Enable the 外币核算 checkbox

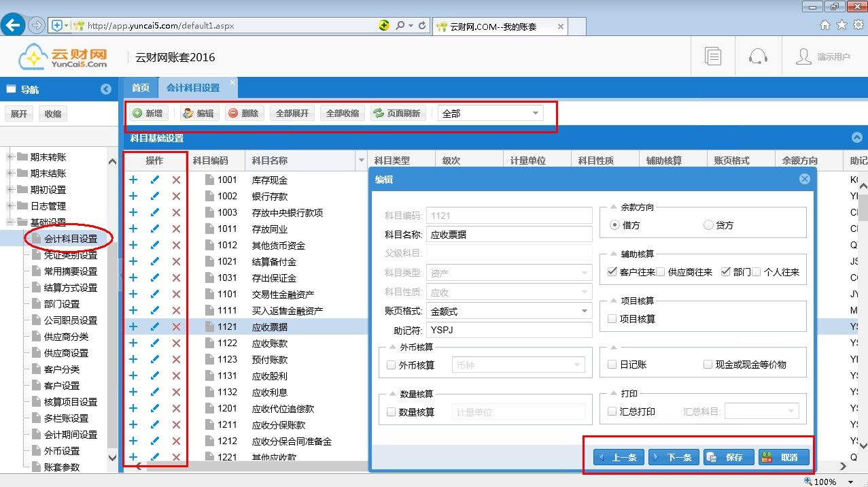click(391, 365)
